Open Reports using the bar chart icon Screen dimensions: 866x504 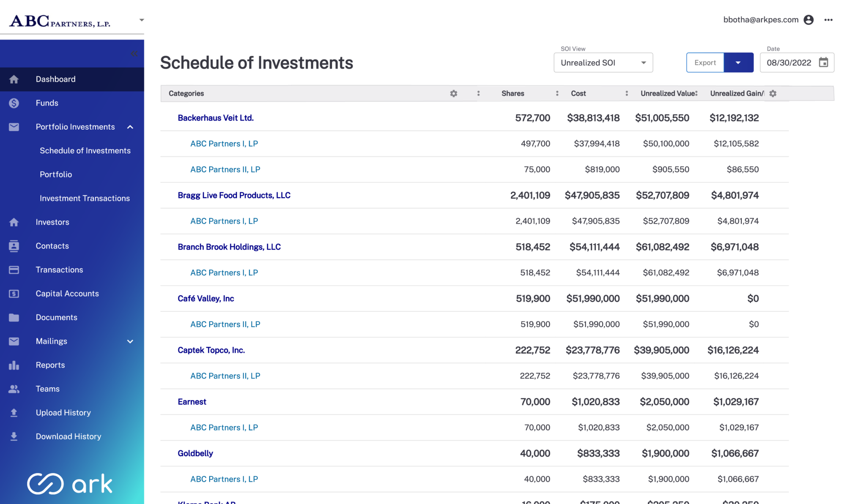[14, 365]
